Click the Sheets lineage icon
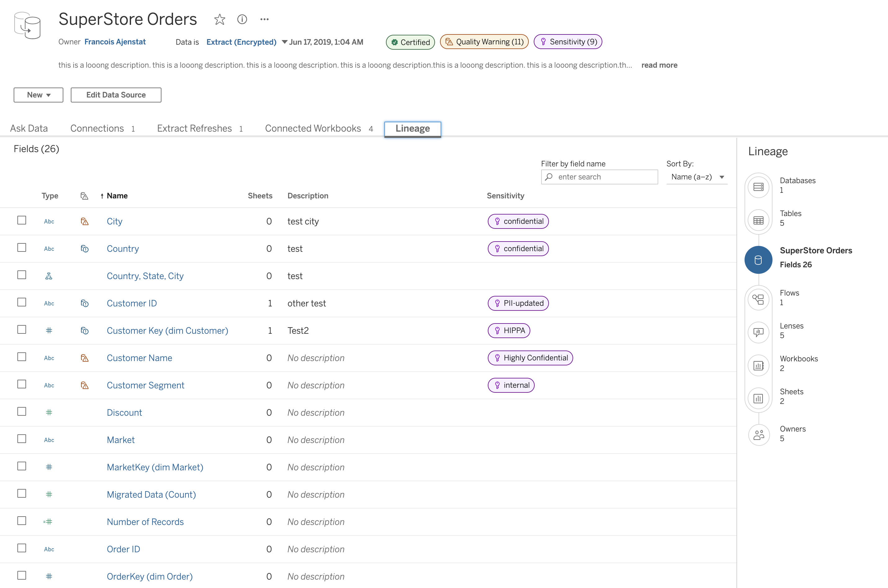Image resolution: width=888 pixels, height=588 pixels. (x=758, y=398)
